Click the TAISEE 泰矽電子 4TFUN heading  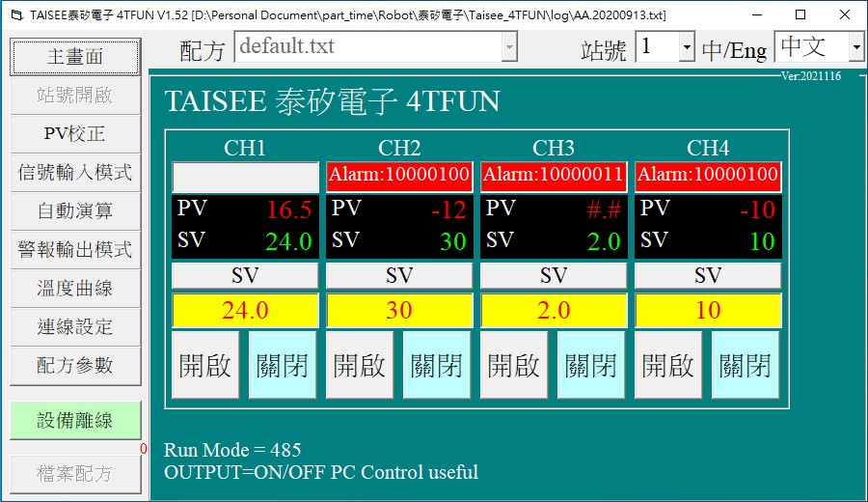click(332, 101)
